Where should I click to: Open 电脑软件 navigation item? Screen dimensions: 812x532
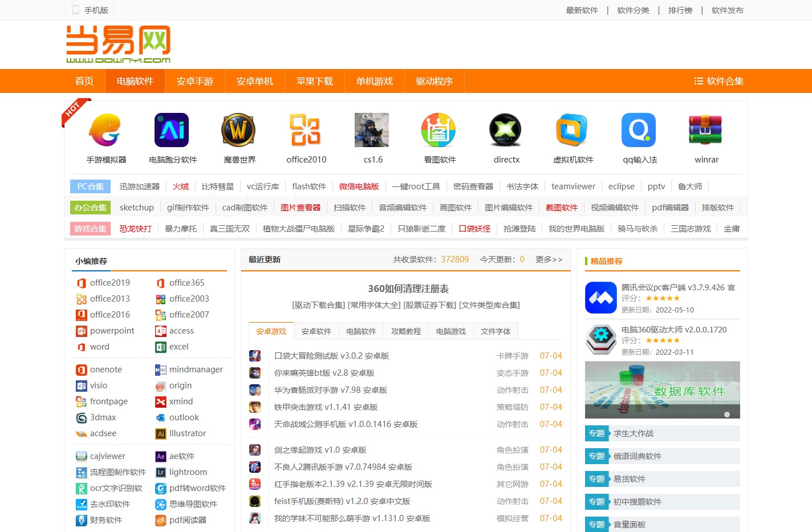pyautogui.click(x=135, y=81)
